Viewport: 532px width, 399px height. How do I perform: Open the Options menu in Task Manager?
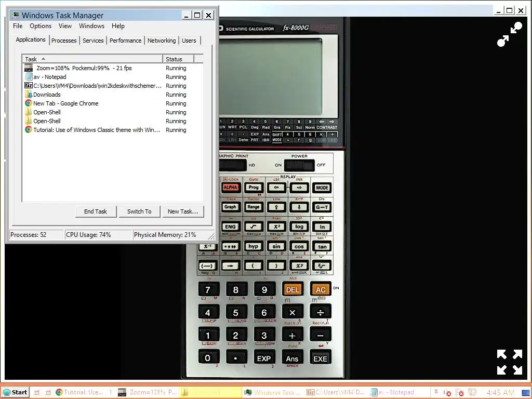pyautogui.click(x=41, y=26)
